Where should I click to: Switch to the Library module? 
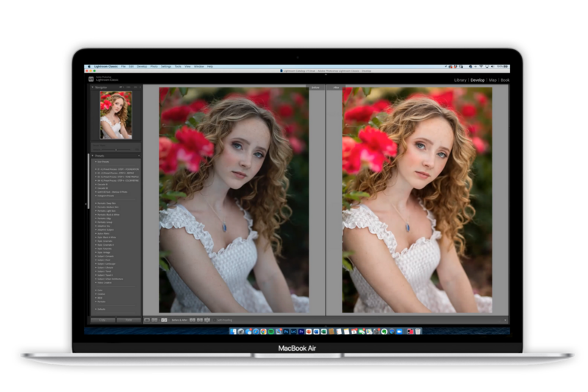coord(459,79)
